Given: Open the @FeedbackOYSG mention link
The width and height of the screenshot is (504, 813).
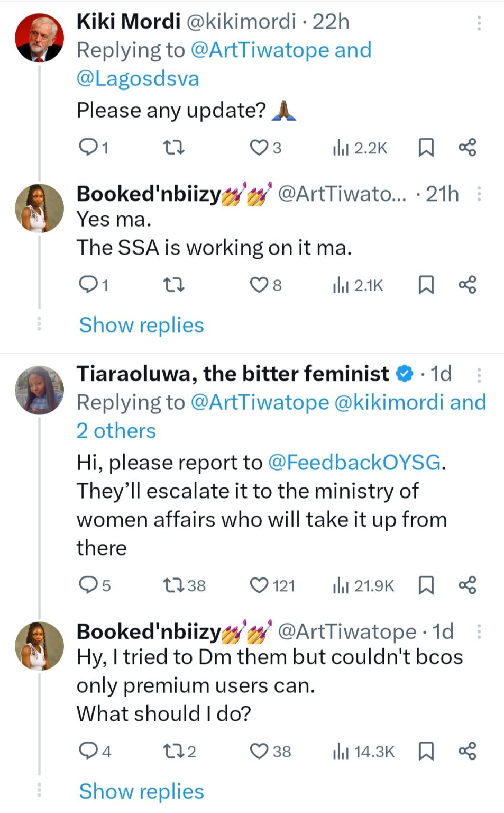Looking at the screenshot, I should (354, 463).
